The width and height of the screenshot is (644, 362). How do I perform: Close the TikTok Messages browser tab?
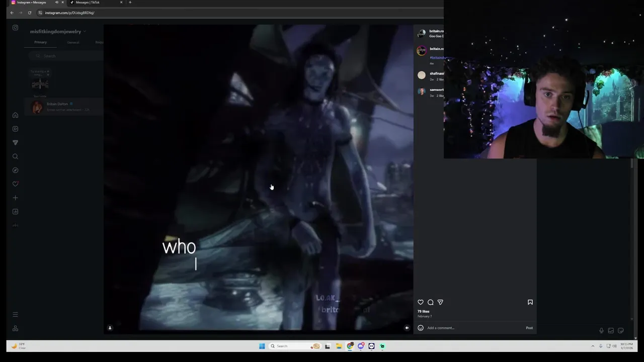[x=121, y=3]
